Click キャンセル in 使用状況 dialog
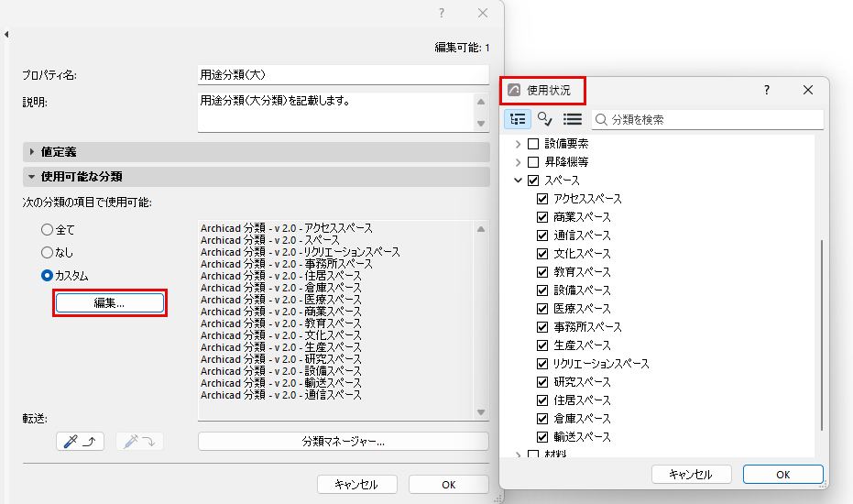The height and width of the screenshot is (504, 853). click(691, 474)
